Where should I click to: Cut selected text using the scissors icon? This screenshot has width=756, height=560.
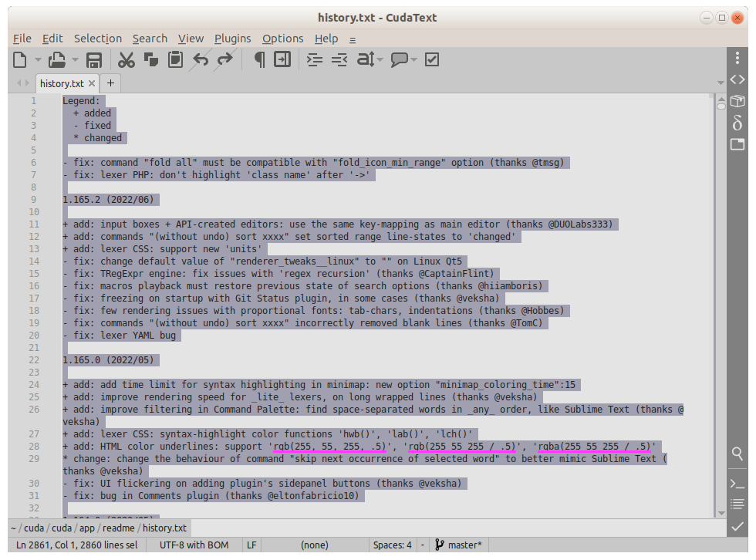point(126,59)
